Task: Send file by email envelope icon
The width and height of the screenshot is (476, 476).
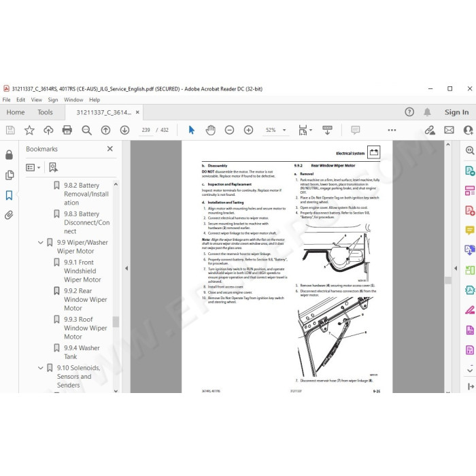Action: point(449,131)
